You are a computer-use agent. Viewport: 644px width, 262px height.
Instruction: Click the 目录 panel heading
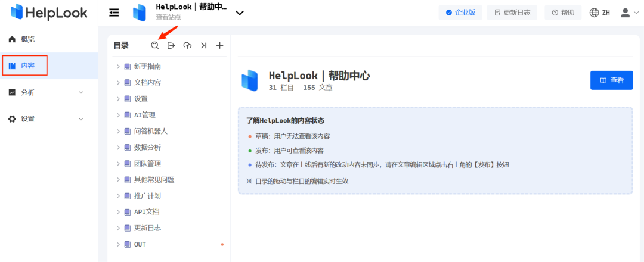point(121,46)
